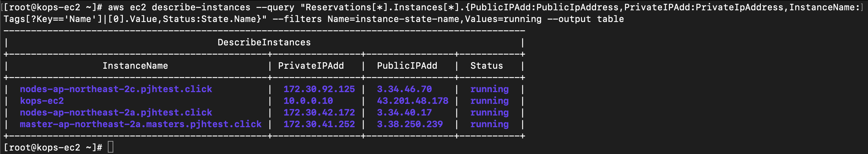Image resolution: width=868 pixels, height=154 pixels.
Task: Click the kops-ec2 instance name cell
Action: (x=42, y=101)
